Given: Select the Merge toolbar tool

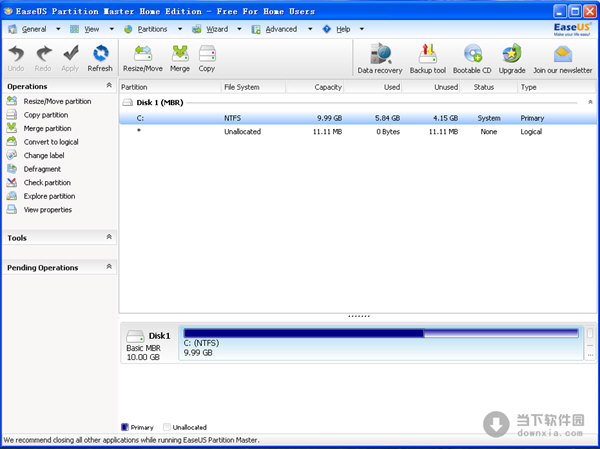Looking at the screenshot, I should (x=180, y=58).
